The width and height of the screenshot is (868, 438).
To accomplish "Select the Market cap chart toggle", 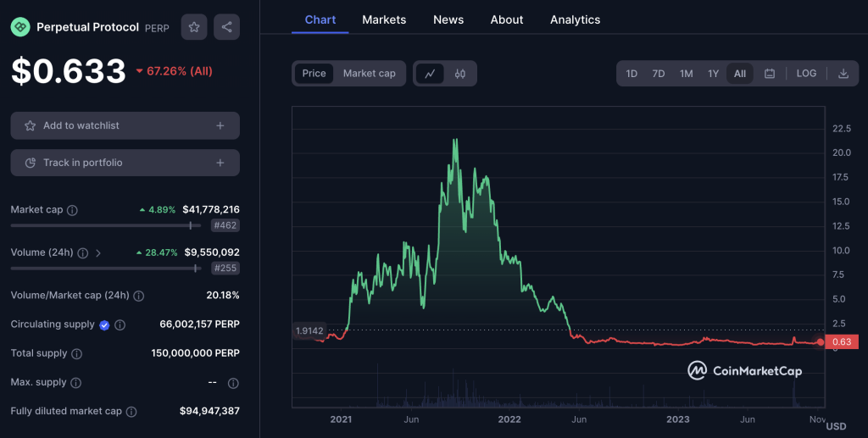I will [370, 74].
